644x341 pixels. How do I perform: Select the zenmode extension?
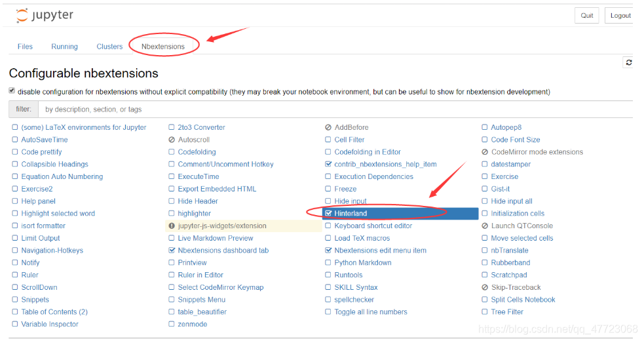pos(192,324)
